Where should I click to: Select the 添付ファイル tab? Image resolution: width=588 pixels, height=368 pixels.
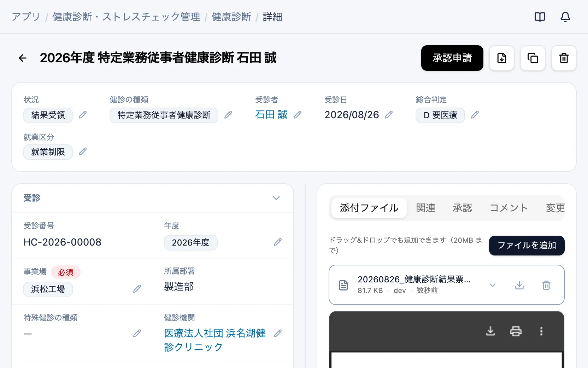click(369, 208)
